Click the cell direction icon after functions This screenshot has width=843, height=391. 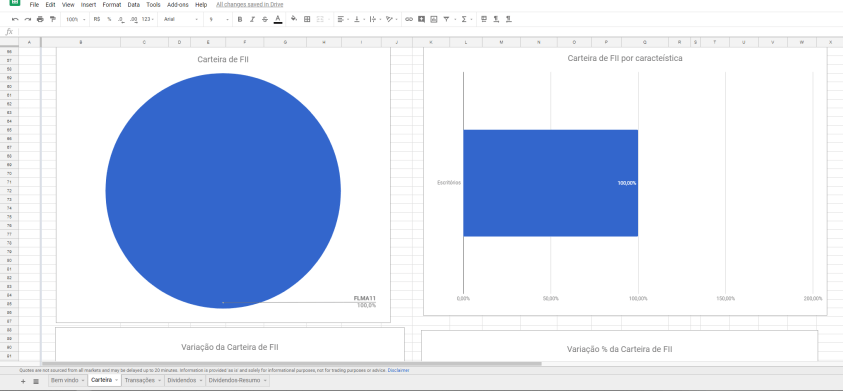tap(484, 19)
